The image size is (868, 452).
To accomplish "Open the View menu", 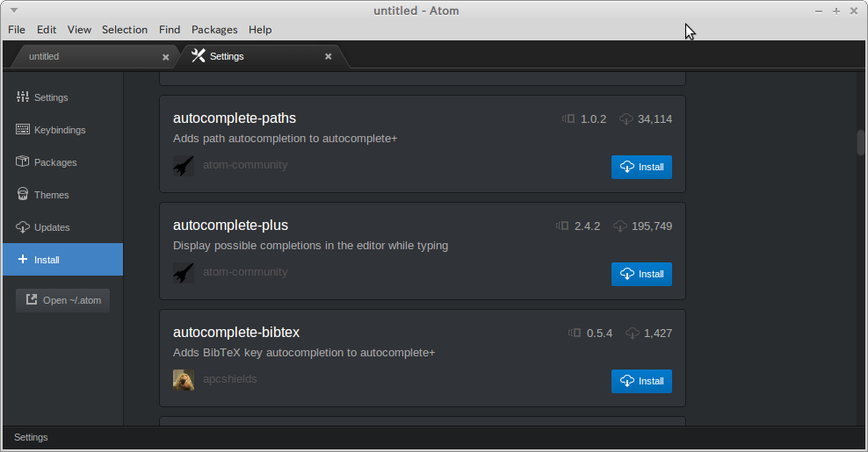I will (x=79, y=30).
